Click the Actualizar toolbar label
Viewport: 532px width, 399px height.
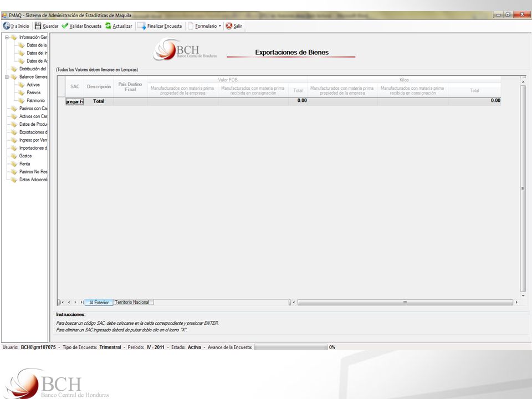[122, 26]
